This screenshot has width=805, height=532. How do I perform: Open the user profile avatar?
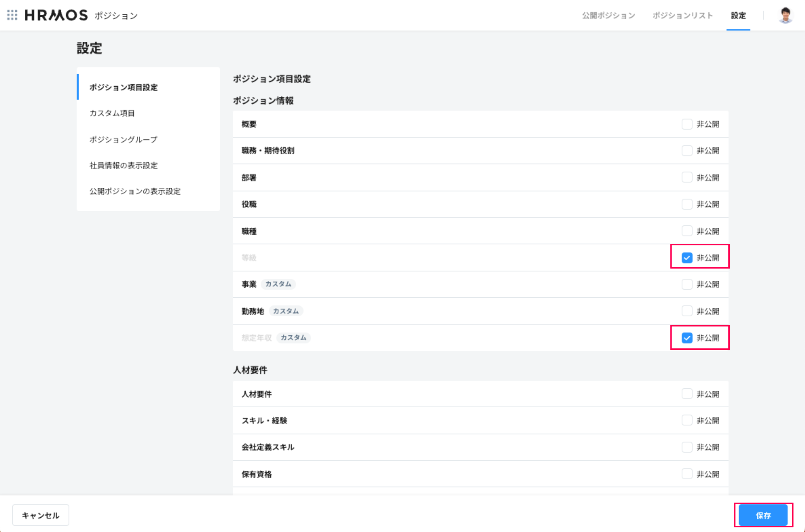click(x=785, y=15)
